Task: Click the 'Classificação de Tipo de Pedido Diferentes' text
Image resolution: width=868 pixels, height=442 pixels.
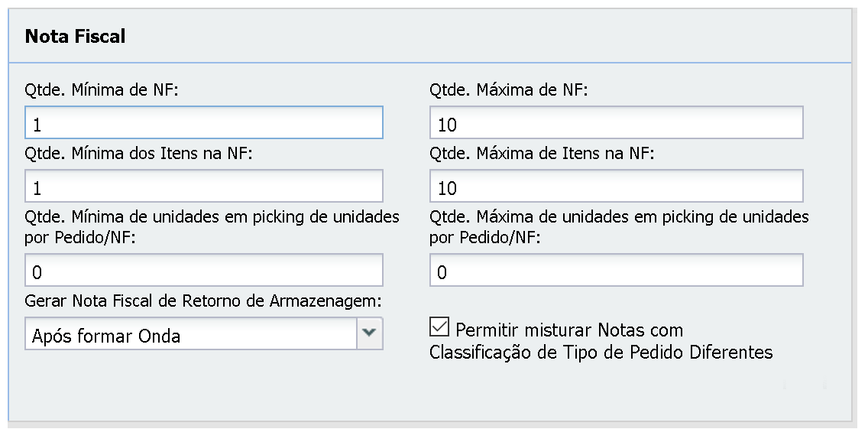Action: pos(601,353)
